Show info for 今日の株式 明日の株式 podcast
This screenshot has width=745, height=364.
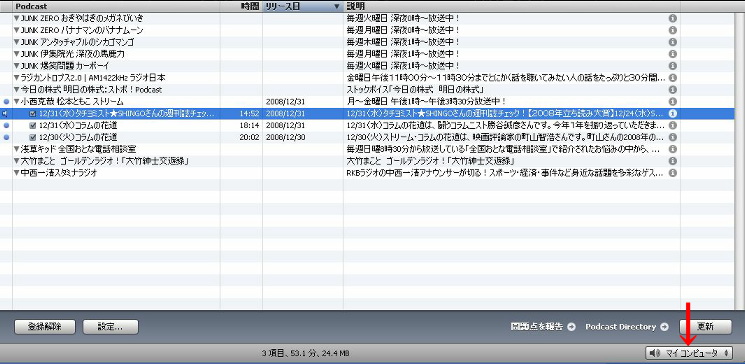[672, 90]
